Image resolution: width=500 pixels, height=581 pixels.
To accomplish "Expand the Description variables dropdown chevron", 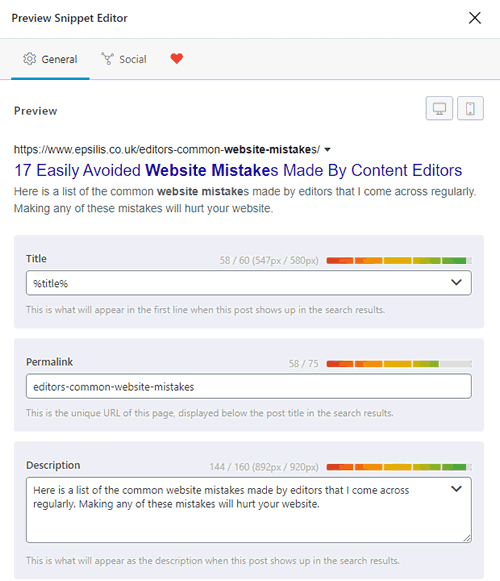I will tap(456, 489).
